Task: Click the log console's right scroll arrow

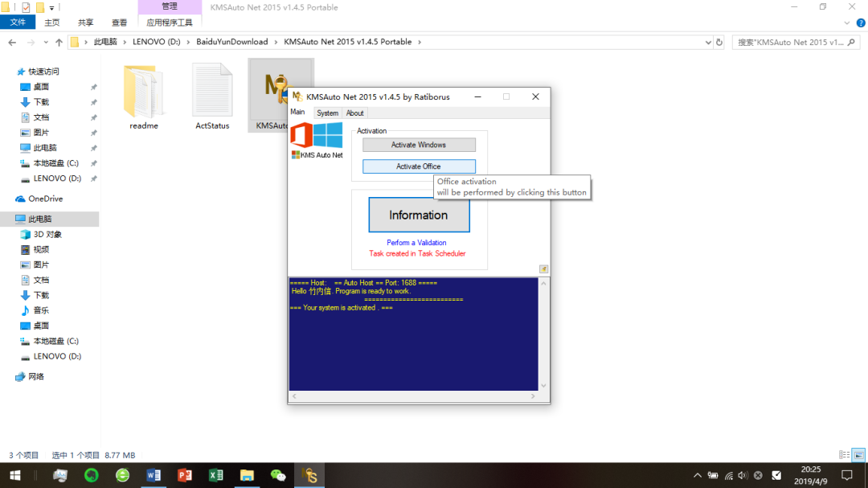Action: coord(533,396)
